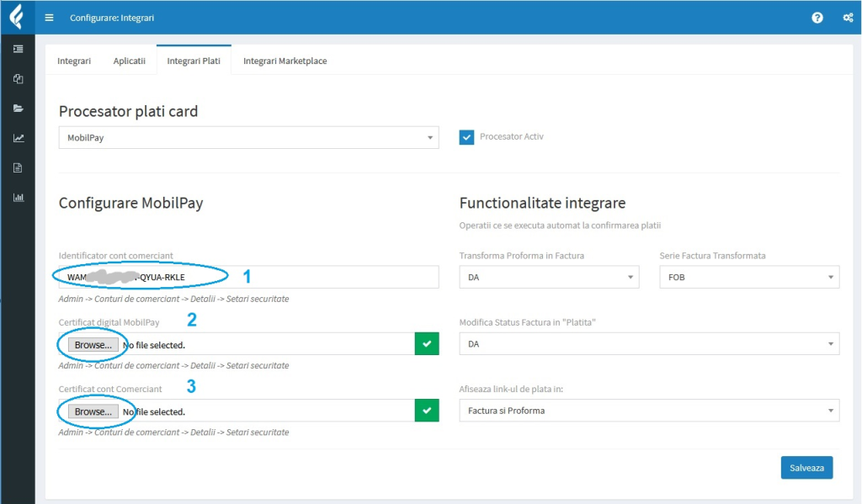Open the sidebar copy documents icon

19,78
